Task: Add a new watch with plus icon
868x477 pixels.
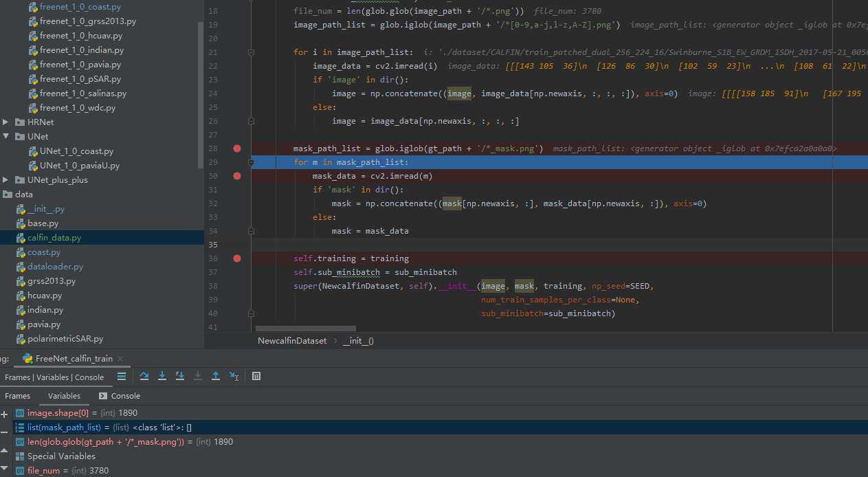Action: point(4,414)
